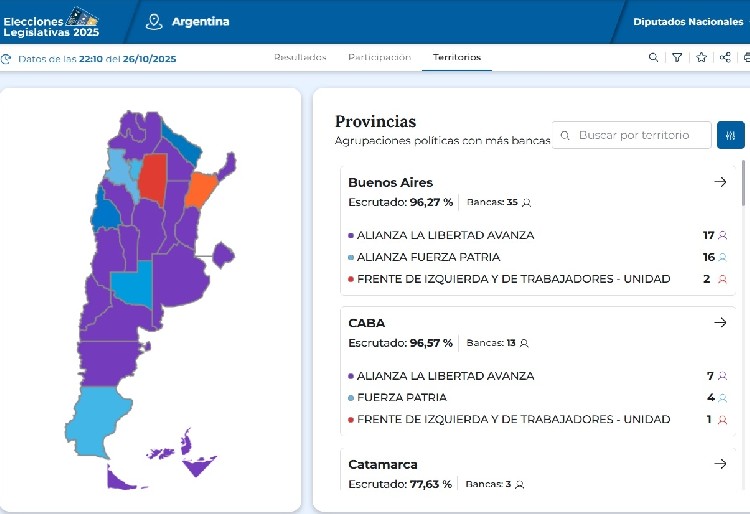The image size is (750, 514).
Task: Switch to the Participación tab
Action: click(x=379, y=57)
